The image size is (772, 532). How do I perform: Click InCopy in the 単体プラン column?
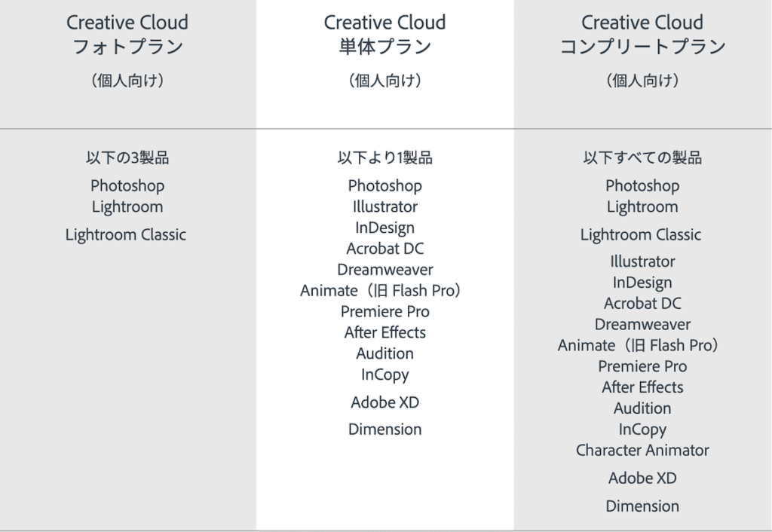384,375
